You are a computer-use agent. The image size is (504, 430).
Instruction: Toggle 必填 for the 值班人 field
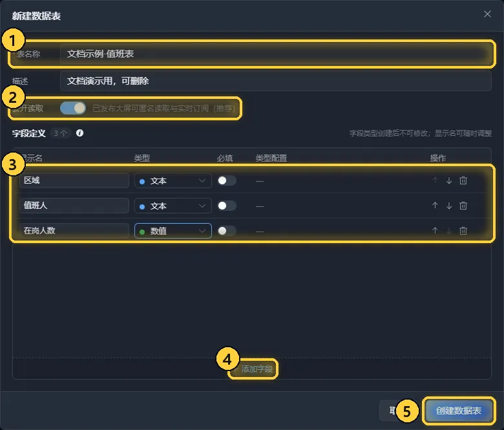(227, 206)
